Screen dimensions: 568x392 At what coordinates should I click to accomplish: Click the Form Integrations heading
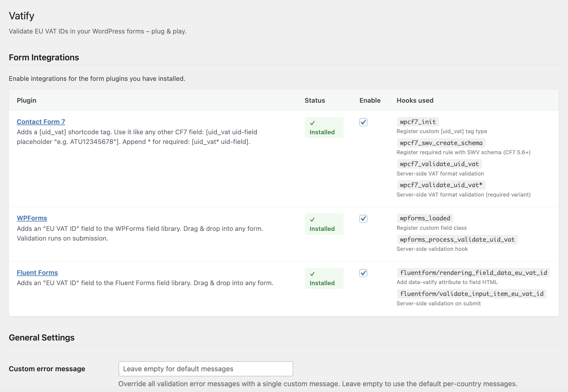(x=44, y=57)
